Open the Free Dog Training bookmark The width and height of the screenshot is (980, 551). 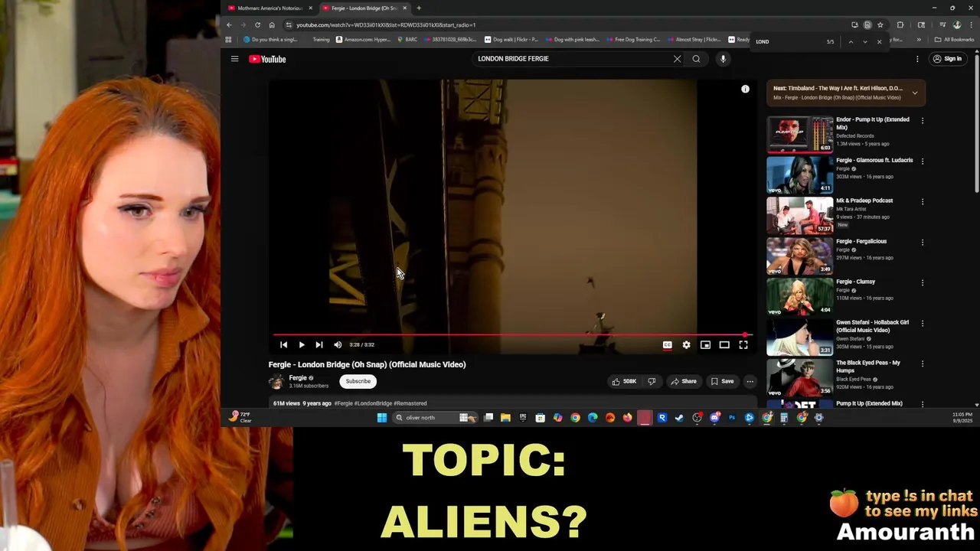632,40
